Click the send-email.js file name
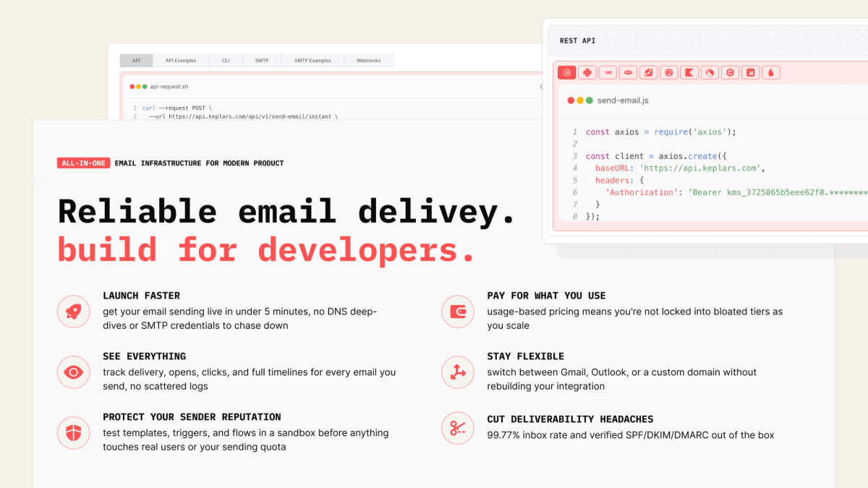Image resolution: width=868 pixels, height=488 pixels. click(x=623, y=100)
